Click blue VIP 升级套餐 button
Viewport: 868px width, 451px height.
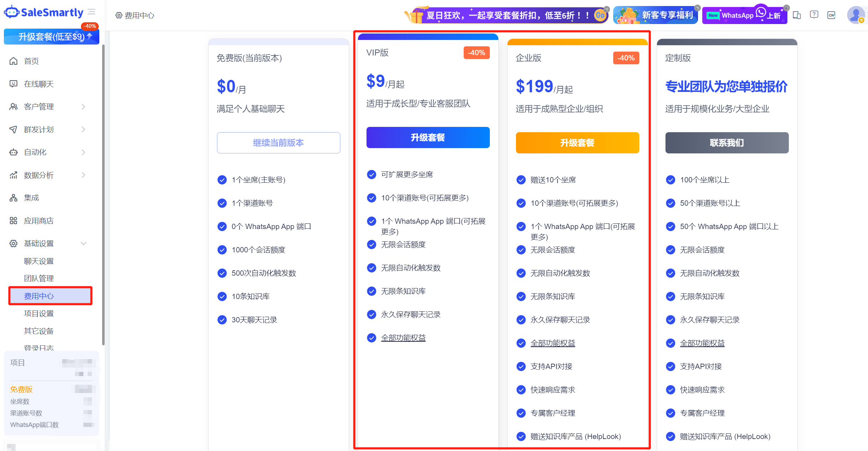(428, 137)
